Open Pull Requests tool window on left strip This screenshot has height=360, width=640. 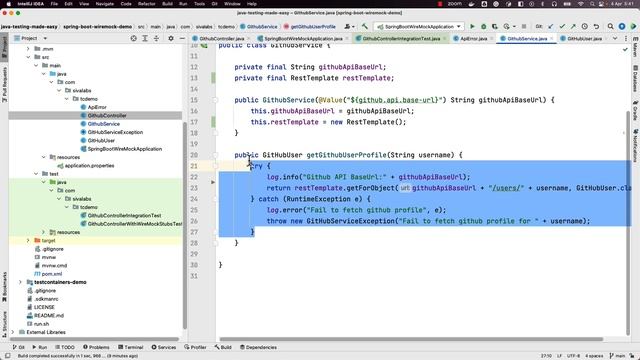point(4,85)
